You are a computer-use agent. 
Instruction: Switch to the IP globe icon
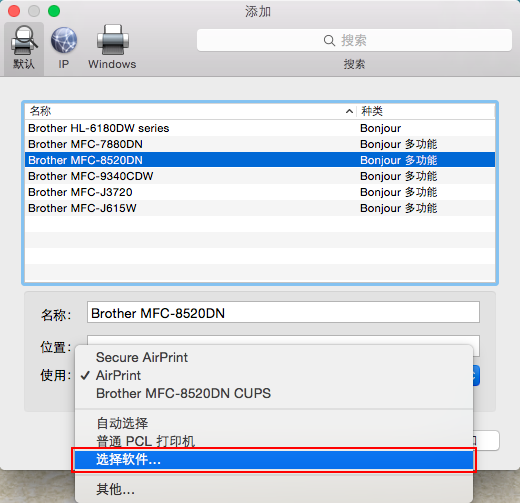(x=64, y=40)
